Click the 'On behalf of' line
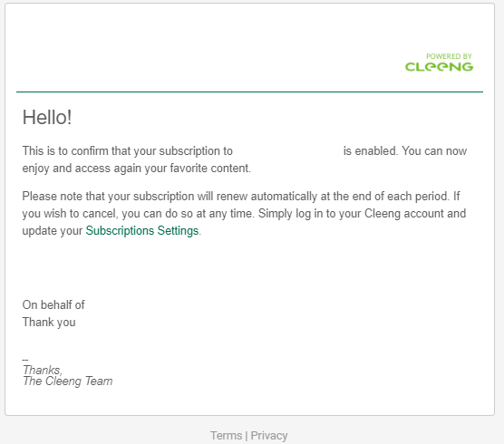This screenshot has width=504, height=444. 53,304
